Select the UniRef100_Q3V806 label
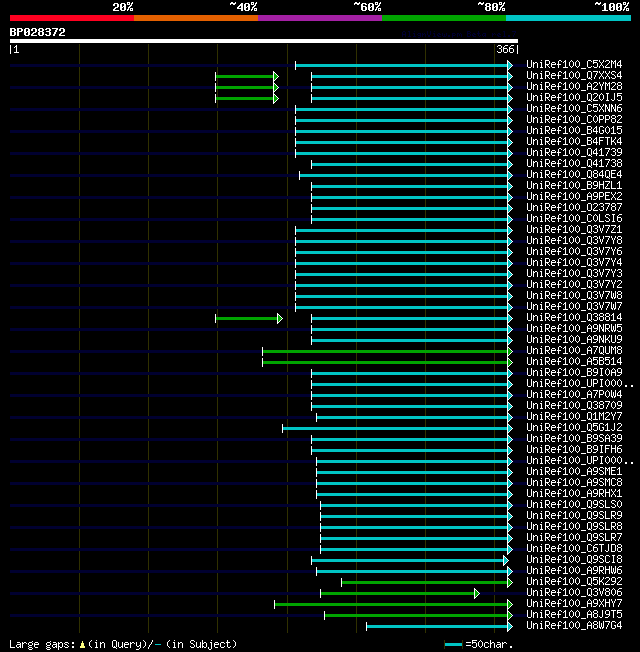Viewport: 640px width, 652px height. [x=574, y=593]
